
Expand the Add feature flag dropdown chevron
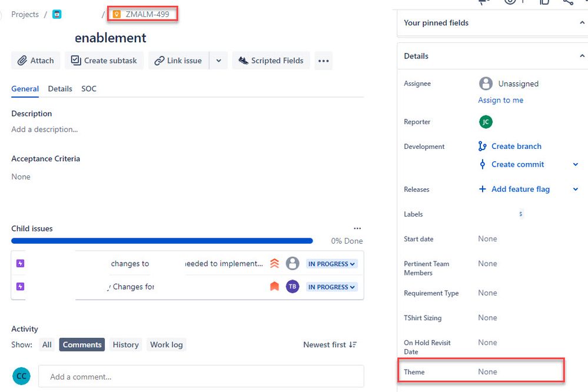(x=576, y=189)
